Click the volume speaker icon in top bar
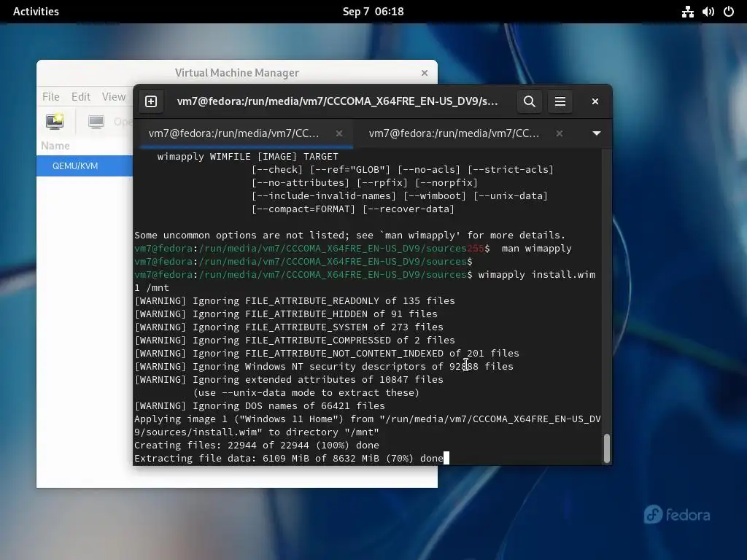The image size is (747, 560). [x=708, y=12]
